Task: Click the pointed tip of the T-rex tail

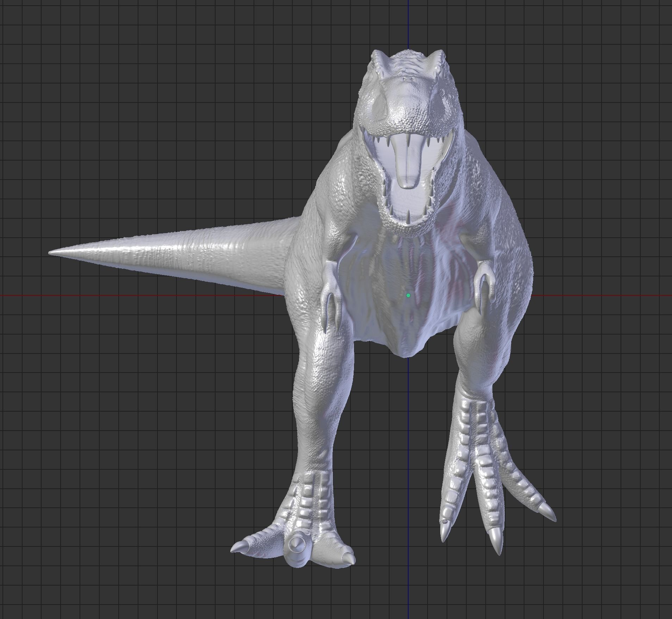Action: coord(50,252)
